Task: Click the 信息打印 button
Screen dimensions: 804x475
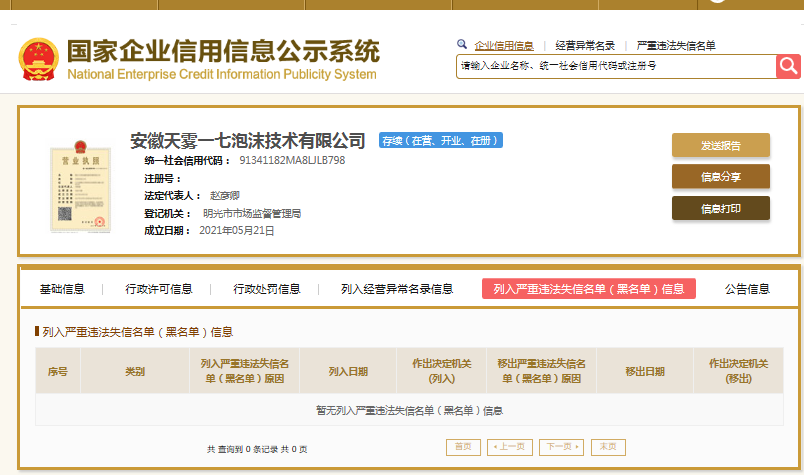Action: coord(720,208)
